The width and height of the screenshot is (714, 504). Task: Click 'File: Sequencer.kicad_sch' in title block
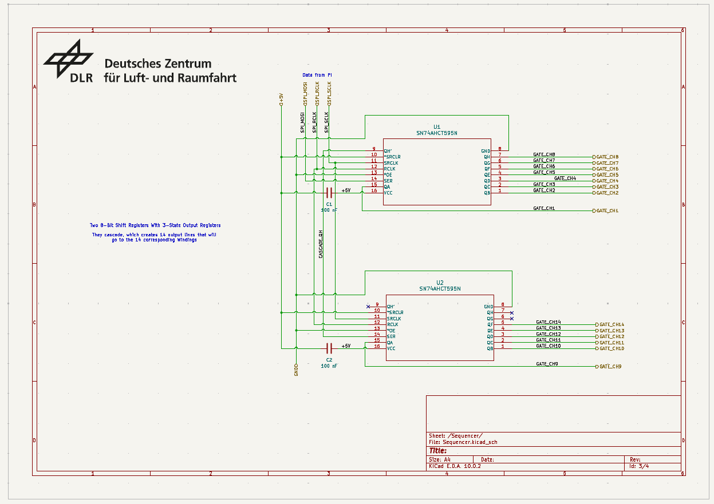point(463,442)
